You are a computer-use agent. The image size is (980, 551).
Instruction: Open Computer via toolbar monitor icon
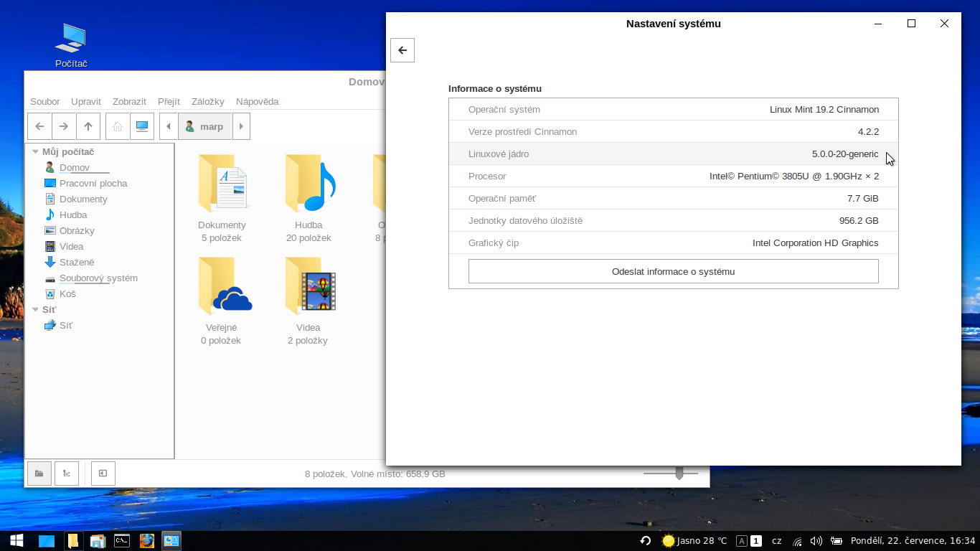[142, 126]
